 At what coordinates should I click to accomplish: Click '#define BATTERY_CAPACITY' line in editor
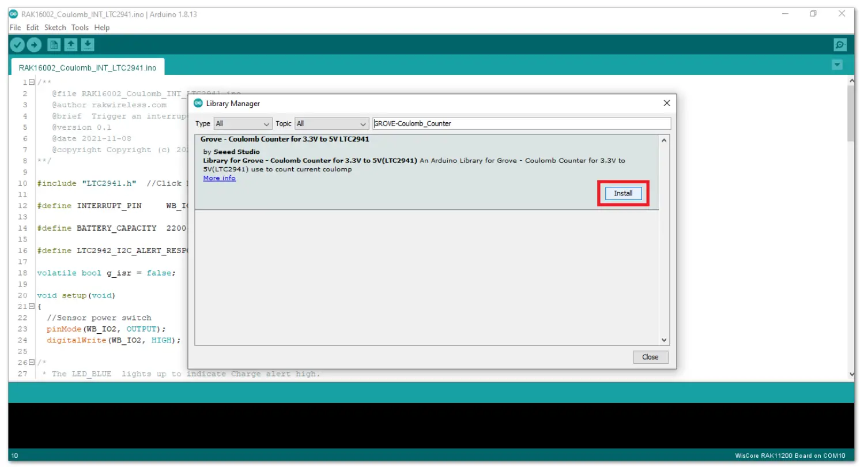[x=112, y=228]
